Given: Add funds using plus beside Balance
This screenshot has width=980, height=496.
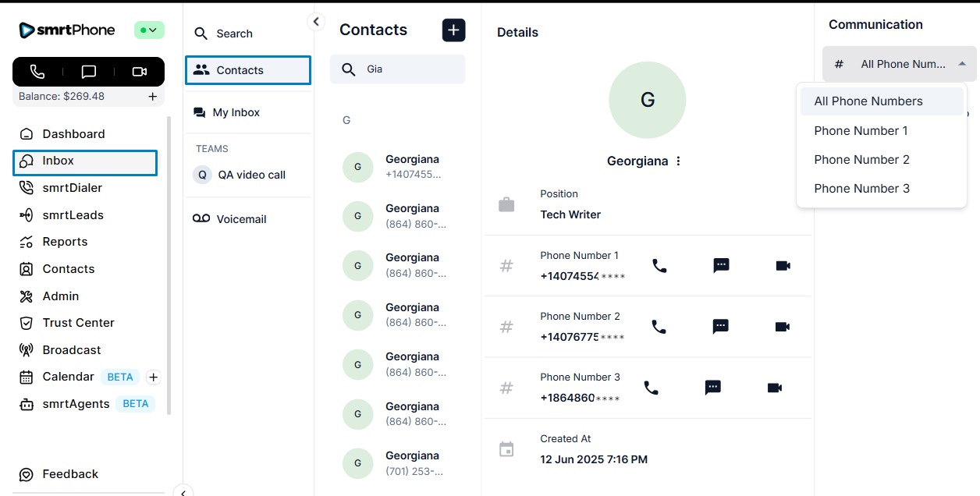Looking at the screenshot, I should (x=153, y=97).
